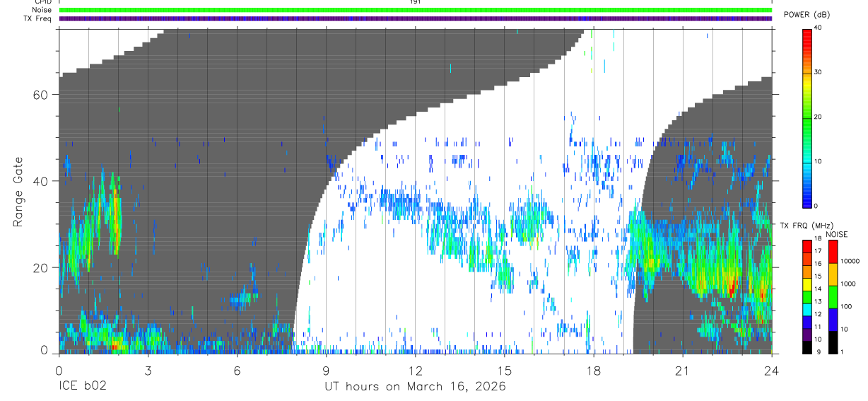Select the green 13-14 MHz TX FRQ swatch
This screenshot has width=868, height=401.
pyautogui.click(x=807, y=296)
